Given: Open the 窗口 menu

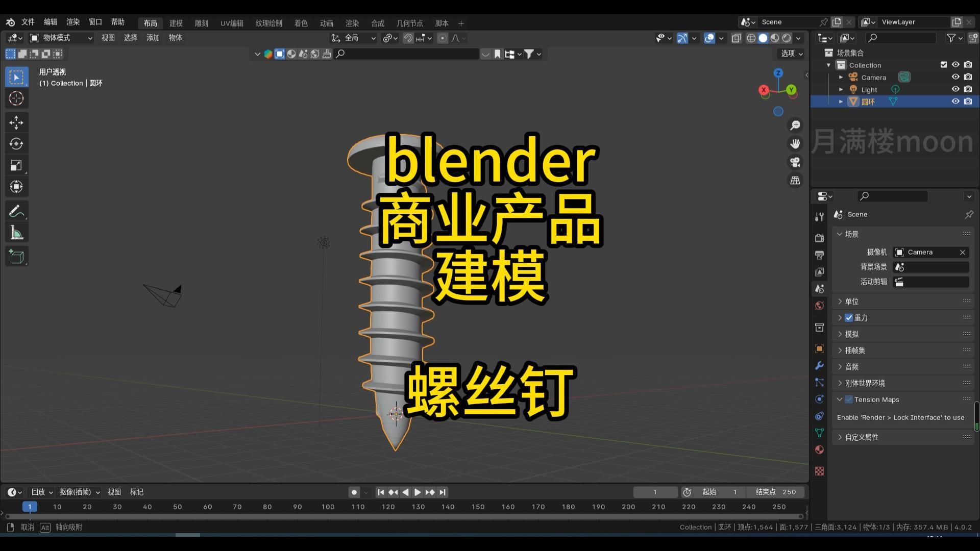Looking at the screenshot, I should (95, 21).
